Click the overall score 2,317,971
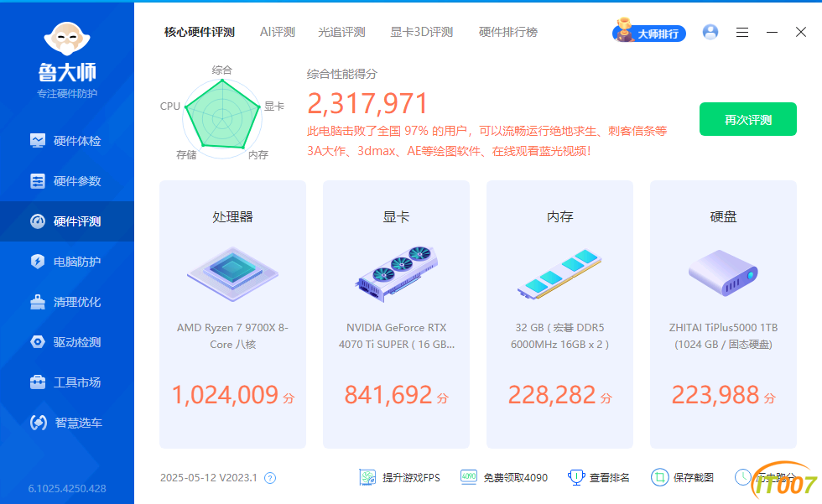This screenshot has height=504, width=822. click(x=368, y=103)
